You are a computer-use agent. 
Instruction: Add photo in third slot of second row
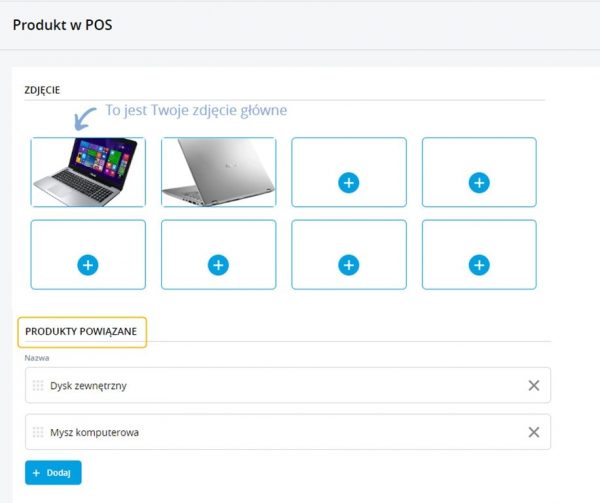[349, 265]
